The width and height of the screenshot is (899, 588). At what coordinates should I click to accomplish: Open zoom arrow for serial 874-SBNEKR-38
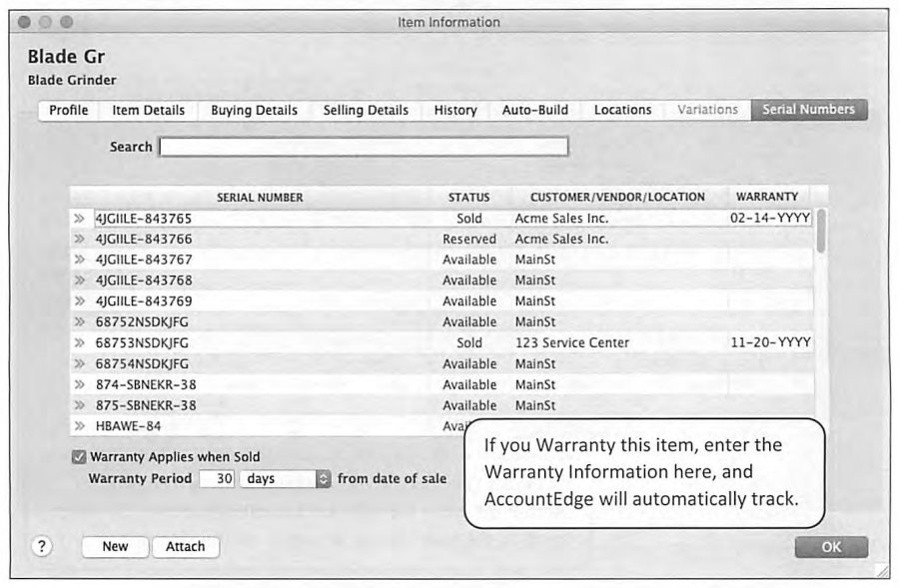tap(80, 384)
